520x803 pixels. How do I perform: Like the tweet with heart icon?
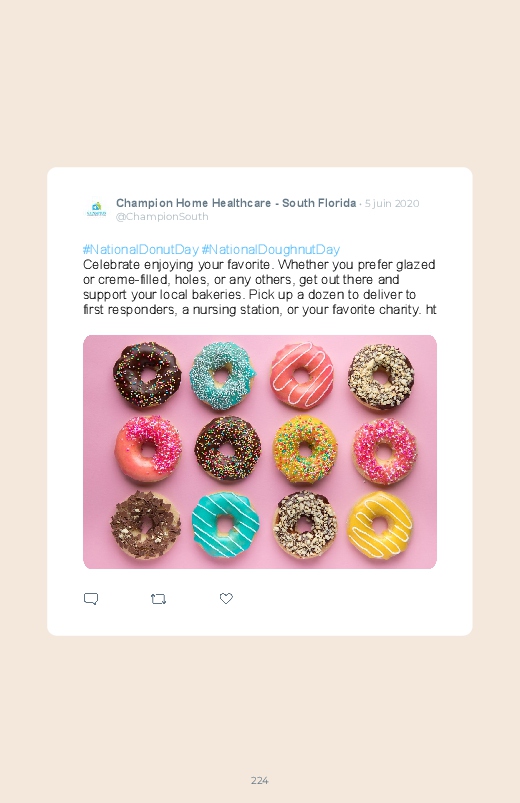pos(226,598)
